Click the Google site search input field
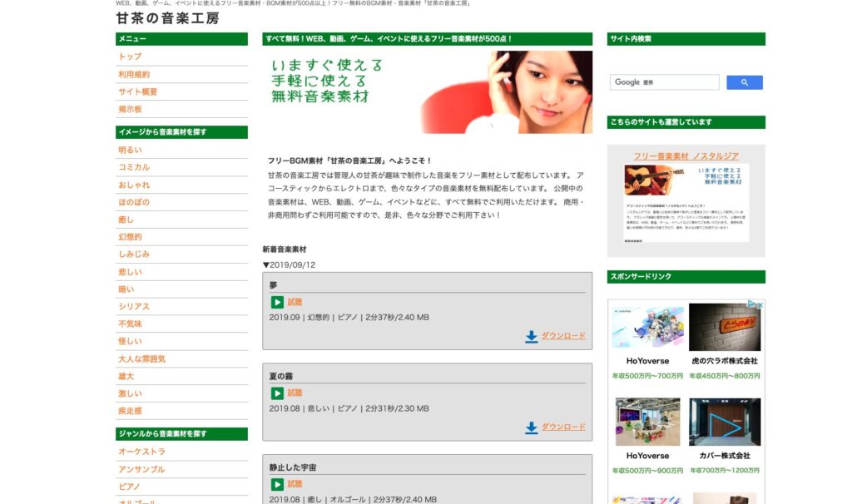Viewport: 852px width, 504px height. (x=664, y=82)
